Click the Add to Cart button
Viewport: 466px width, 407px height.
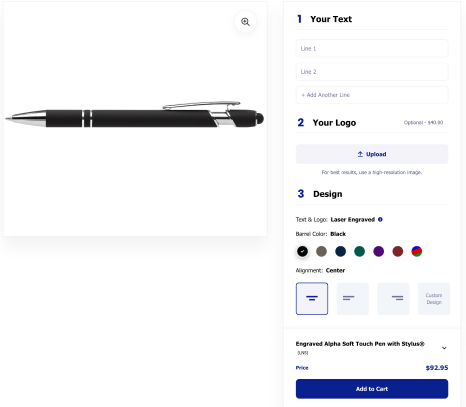click(x=372, y=389)
